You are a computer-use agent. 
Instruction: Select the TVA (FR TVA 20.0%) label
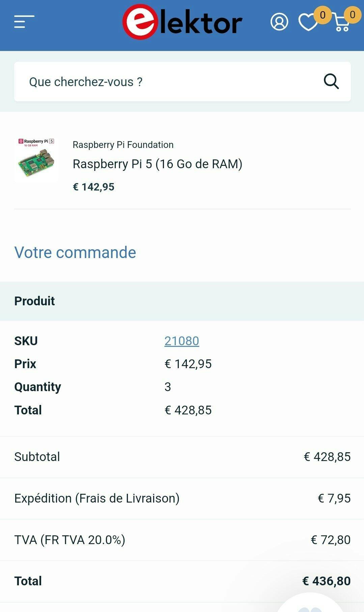pyautogui.click(x=70, y=540)
